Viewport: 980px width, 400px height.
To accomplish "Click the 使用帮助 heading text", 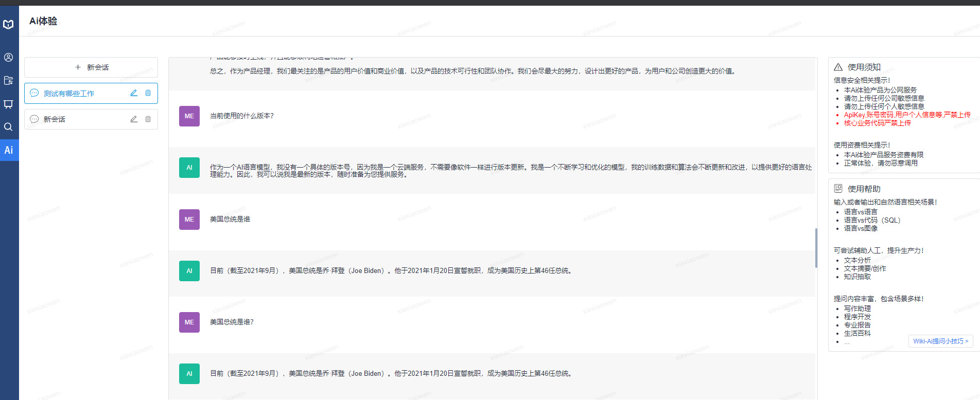I will [x=864, y=189].
